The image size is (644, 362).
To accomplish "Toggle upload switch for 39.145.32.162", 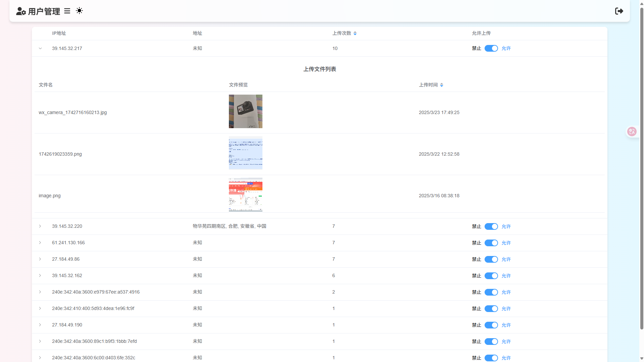I will click(x=491, y=276).
